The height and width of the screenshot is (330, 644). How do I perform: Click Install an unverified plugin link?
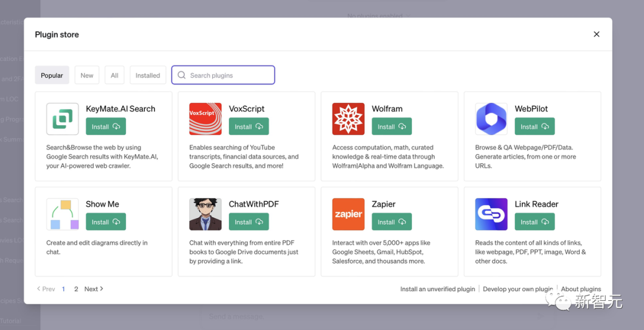[438, 289]
